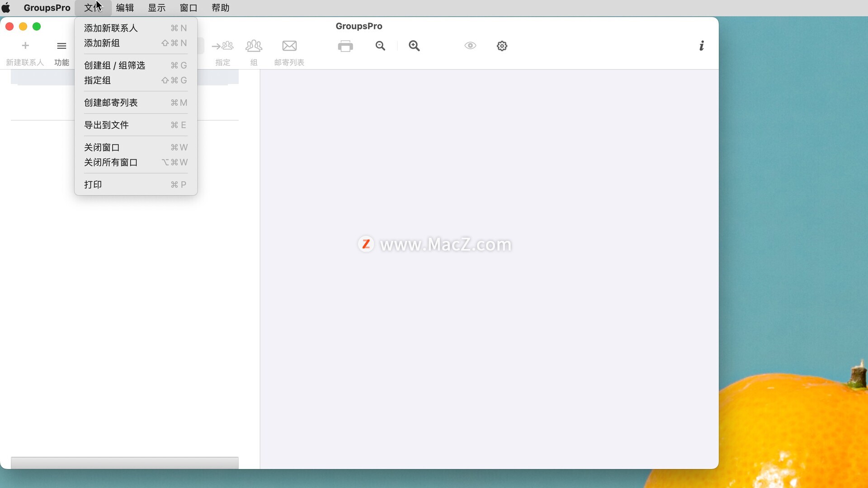Click the gray bar at sidebar bottom
868x488 pixels.
[125, 463]
